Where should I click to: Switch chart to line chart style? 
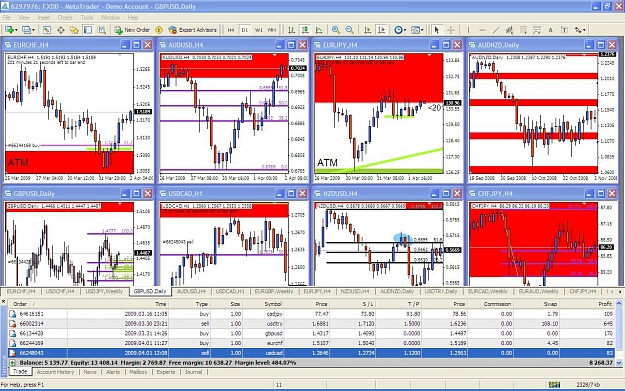pos(319,30)
